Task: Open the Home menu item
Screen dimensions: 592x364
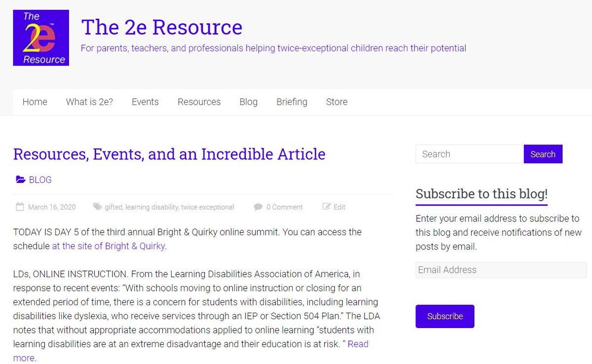Action: point(35,102)
